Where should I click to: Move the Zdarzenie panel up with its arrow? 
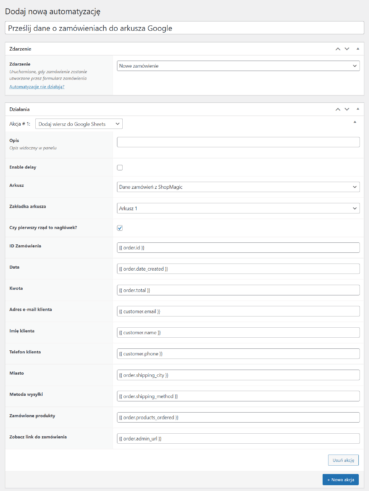click(x=338, y=49)
